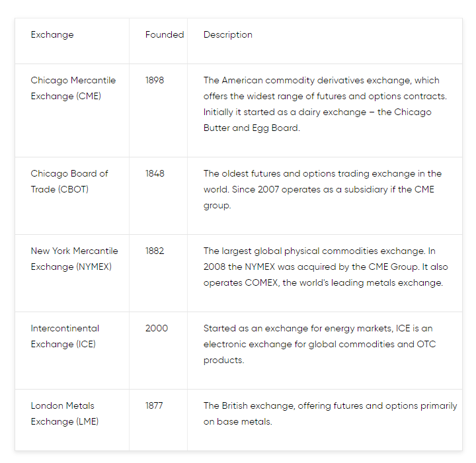This screenshot has height=463, width=476.
Task: Click the ICE description about energy markets
Action: 320,344
